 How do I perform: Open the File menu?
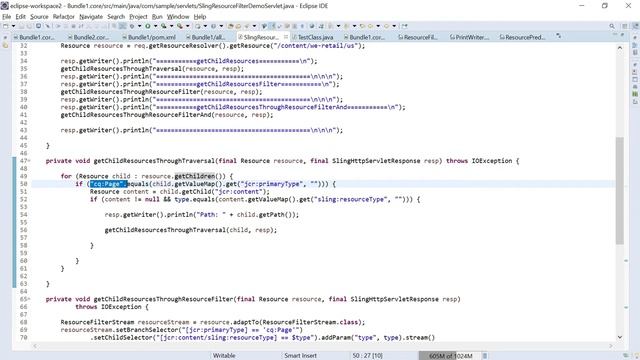tap(7, 17)
